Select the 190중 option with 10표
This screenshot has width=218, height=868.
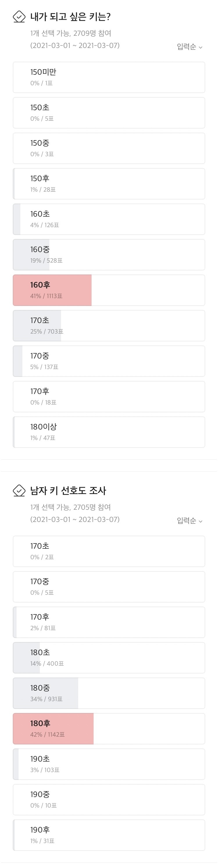pos(109,800)
